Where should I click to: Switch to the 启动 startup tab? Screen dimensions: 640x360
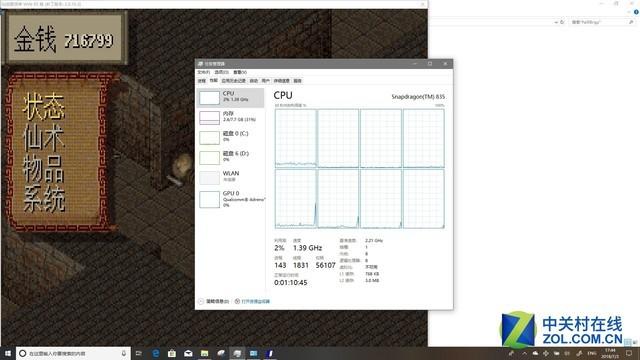coord(253,81)
